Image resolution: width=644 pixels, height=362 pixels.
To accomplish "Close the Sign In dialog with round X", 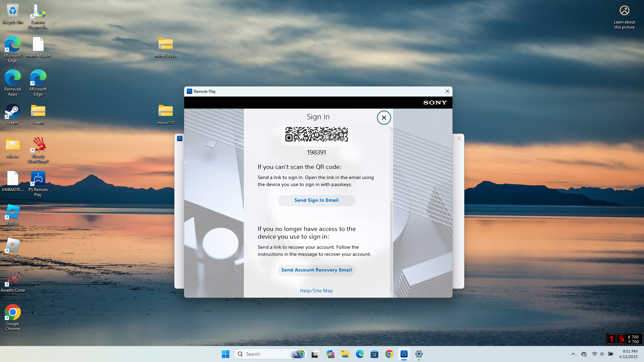I will [x=384, y=118].
